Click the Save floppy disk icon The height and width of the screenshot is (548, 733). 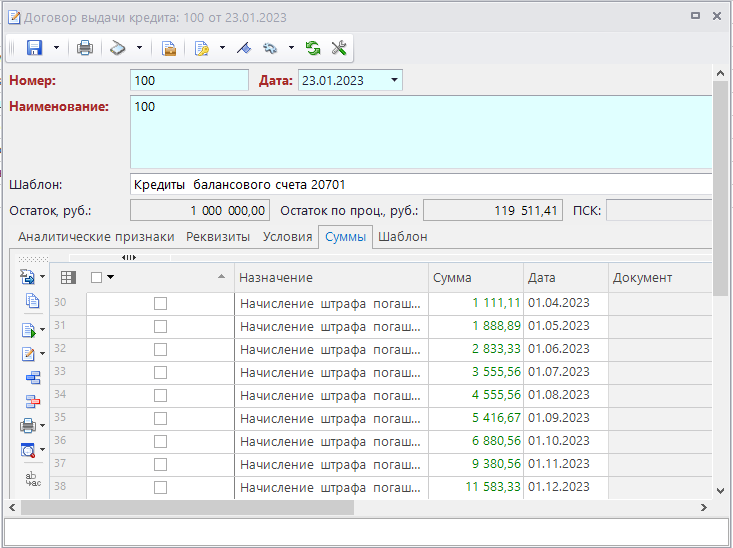click(34, 47)
